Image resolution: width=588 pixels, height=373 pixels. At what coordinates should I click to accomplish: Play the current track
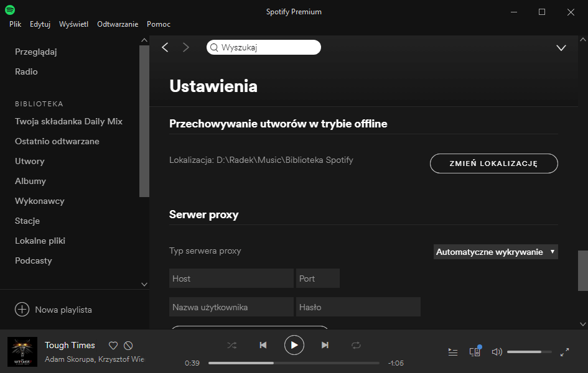[x=294, y=345]
